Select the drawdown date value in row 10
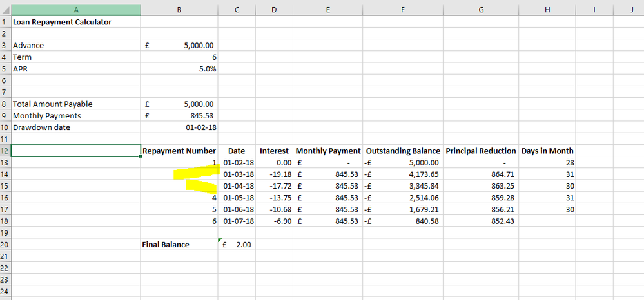 (x=179, y=127)
